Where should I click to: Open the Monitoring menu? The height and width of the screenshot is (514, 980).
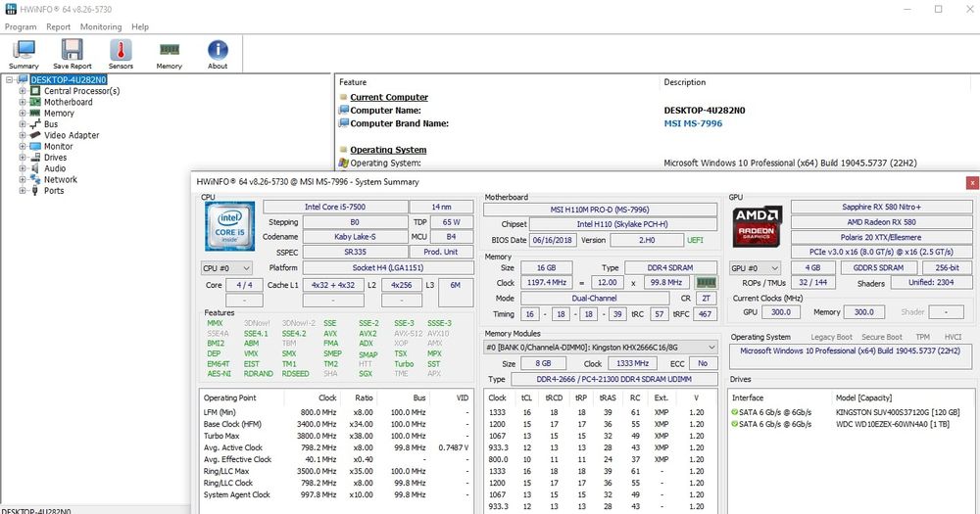pyautogui.click(x=101, y=27)
